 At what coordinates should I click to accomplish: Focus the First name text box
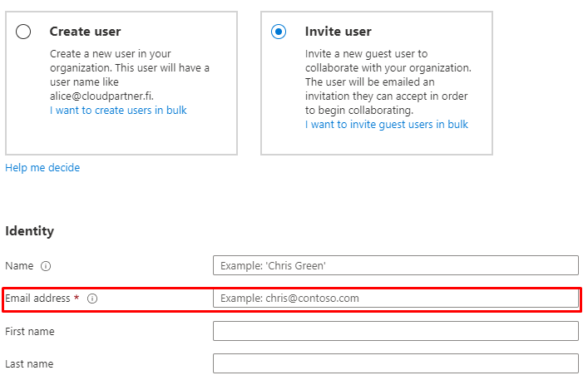[395, 331]
